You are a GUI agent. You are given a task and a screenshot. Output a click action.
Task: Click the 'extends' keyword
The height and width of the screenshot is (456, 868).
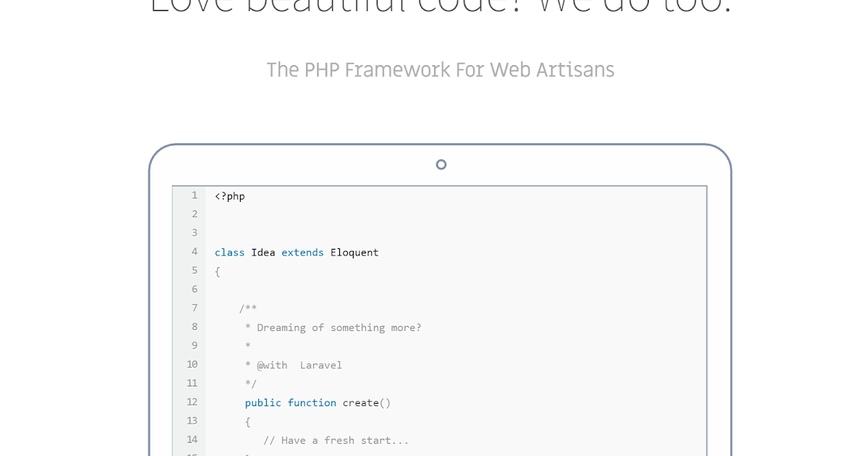[x=302, y=253]
